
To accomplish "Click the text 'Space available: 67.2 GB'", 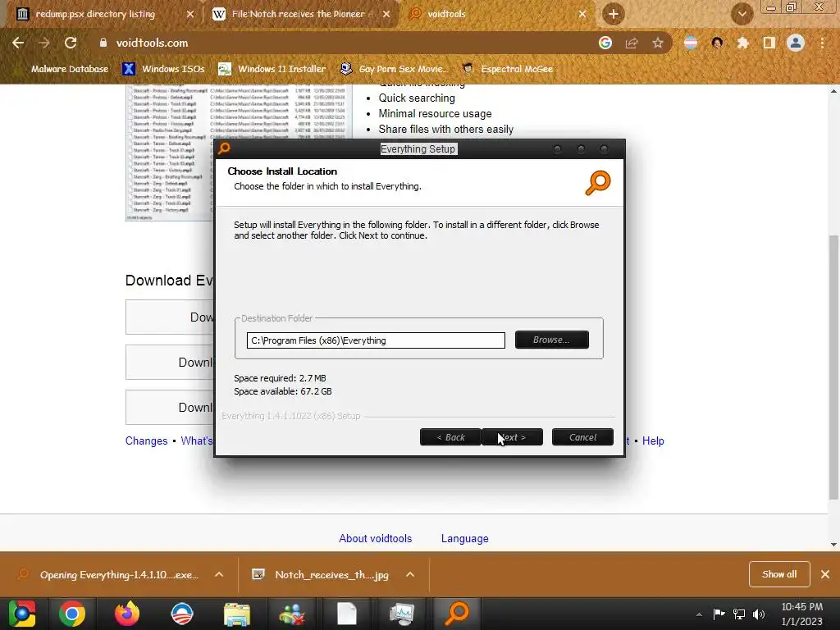I will [282, 391].
